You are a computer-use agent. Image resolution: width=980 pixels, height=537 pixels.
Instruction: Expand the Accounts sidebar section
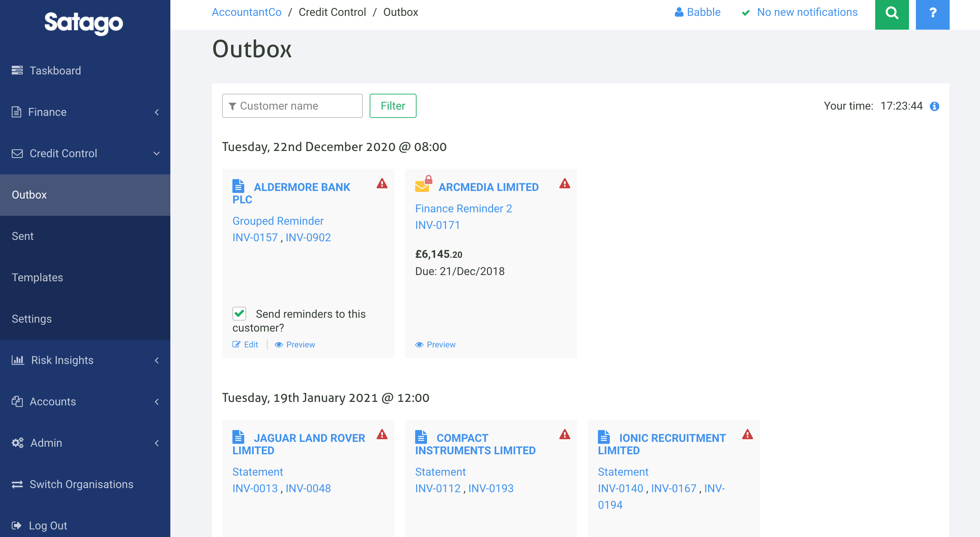tap(157, 402)
